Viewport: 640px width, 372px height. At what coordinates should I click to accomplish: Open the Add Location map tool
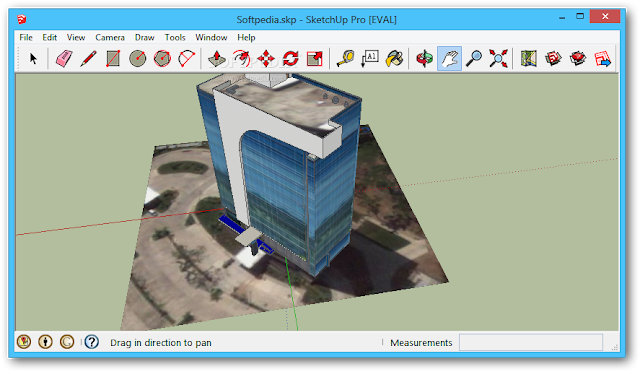pos(529,59)
